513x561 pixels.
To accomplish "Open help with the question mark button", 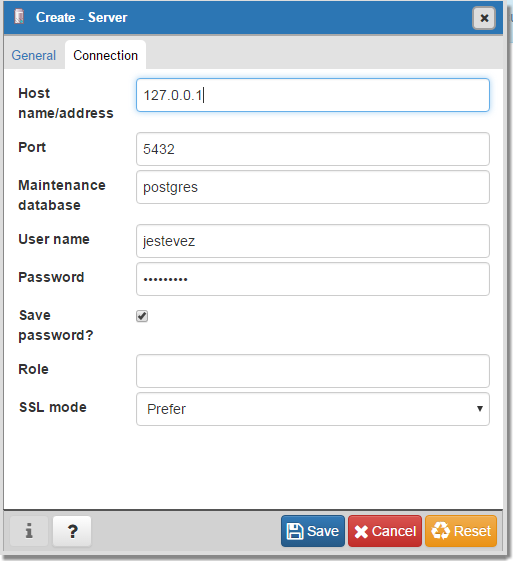I will point(72,531).
